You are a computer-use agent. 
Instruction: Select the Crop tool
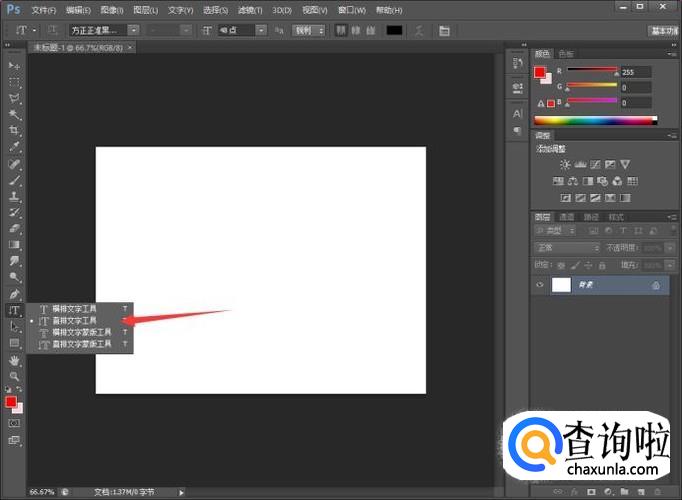14,131
